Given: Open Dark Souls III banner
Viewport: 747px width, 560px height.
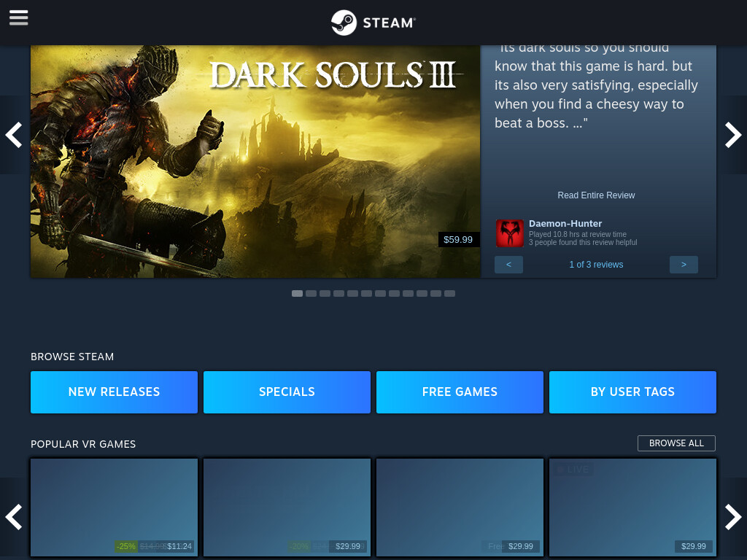Looking at the screenshot, I should pos(255,161).
